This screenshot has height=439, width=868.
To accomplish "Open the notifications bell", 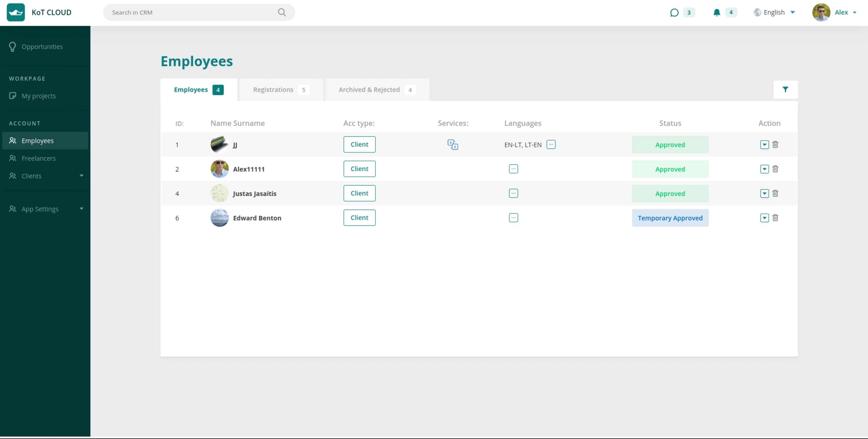I will 716,12.
